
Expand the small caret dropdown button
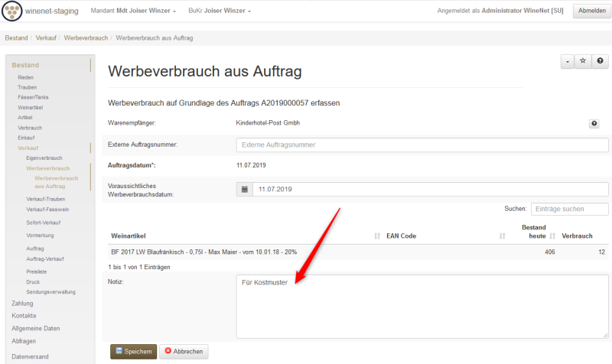point(567,61)
